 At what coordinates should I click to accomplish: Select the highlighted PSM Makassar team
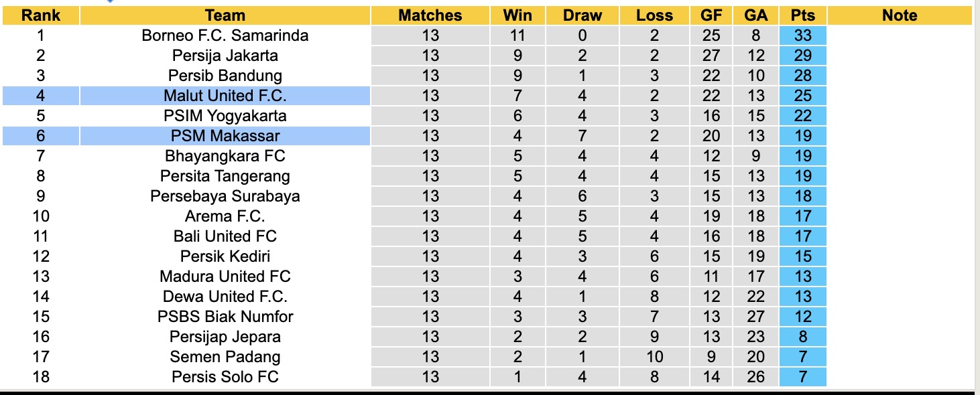click(225, 136)
